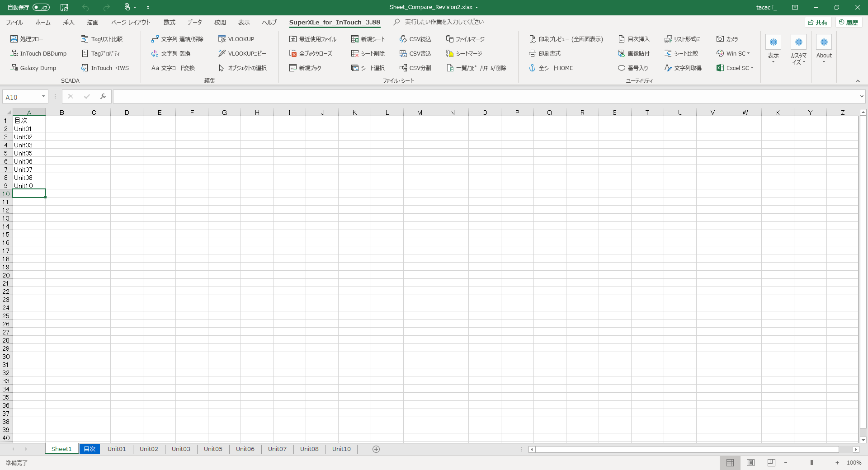
Task: Click the formula bar input field
Action: point(486,96)
